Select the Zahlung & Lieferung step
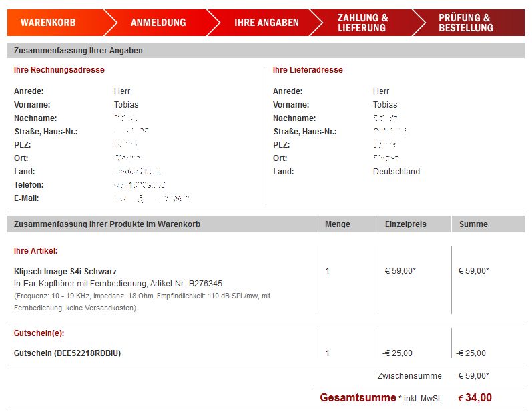 [x=362, y=23]
